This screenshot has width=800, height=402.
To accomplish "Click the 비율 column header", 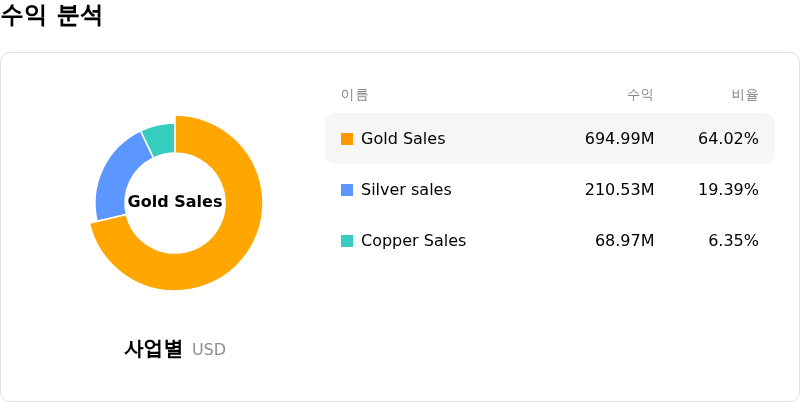I will pyautogui.click(x=745, y=95).
